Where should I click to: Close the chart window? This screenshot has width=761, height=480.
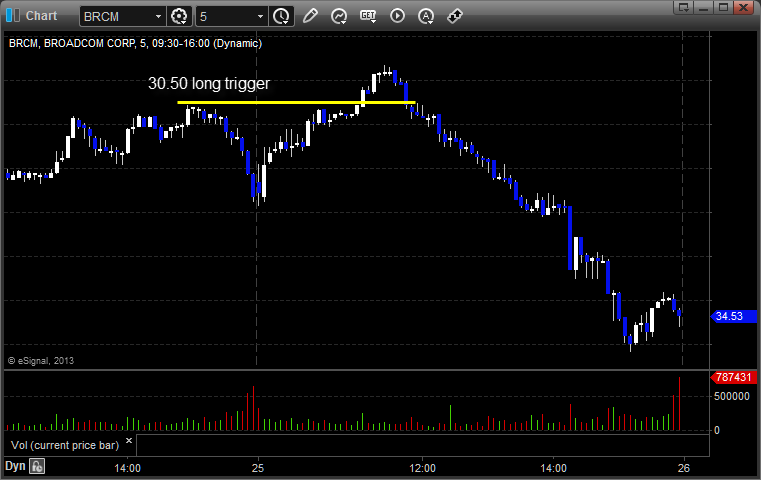tap(743, 7)
